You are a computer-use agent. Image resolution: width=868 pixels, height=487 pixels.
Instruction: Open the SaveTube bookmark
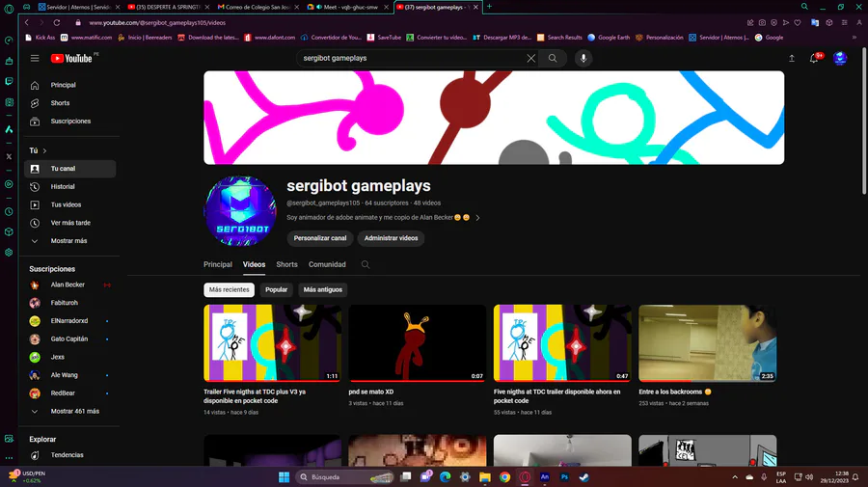click(384, 37)
